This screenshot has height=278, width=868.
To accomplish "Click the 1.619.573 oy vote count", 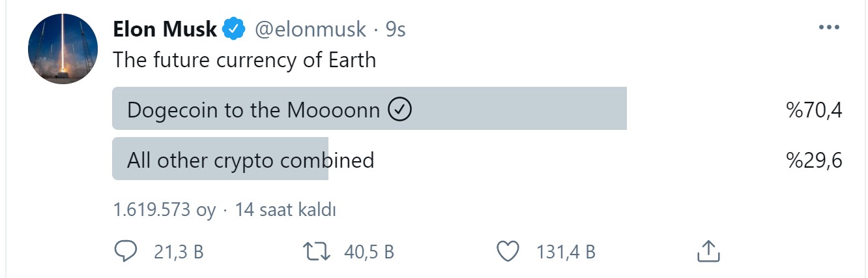I will coord(164,210).
